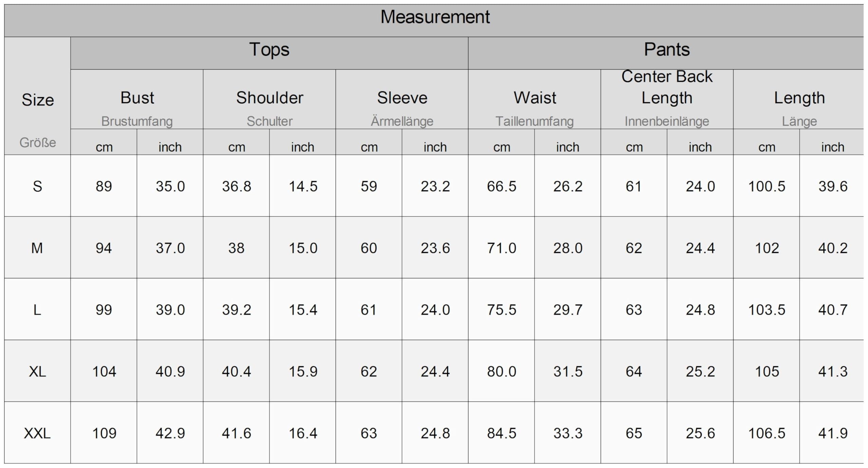Viewport: 868px width, 468px height.
Task: Select the Tops section header
Action: (269, 49)
